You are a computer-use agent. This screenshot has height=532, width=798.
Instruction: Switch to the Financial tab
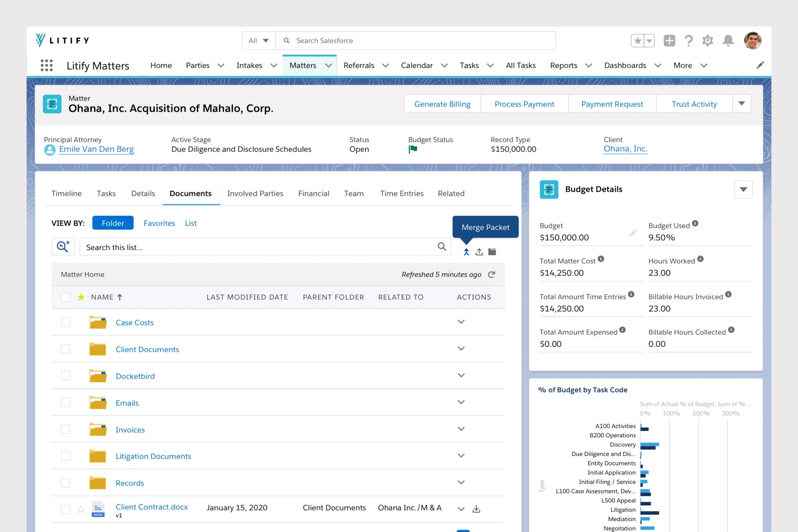[x=313, y=193]
